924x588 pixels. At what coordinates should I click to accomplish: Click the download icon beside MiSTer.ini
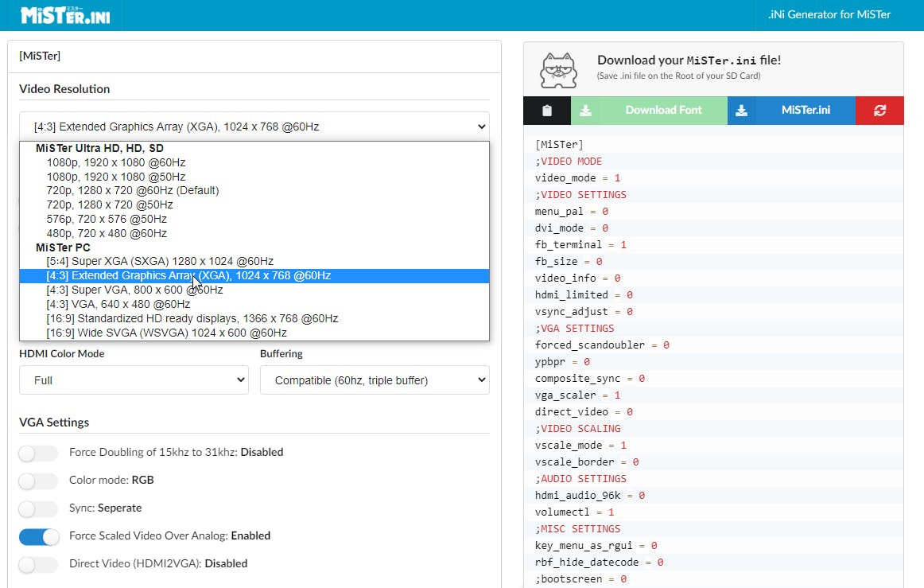point(741,111)
